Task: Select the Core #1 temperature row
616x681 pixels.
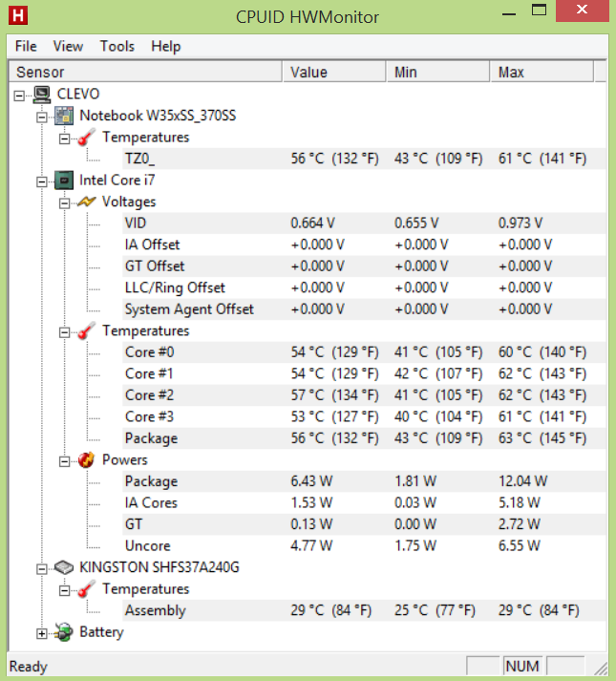Action: click(x=365, y=374)
